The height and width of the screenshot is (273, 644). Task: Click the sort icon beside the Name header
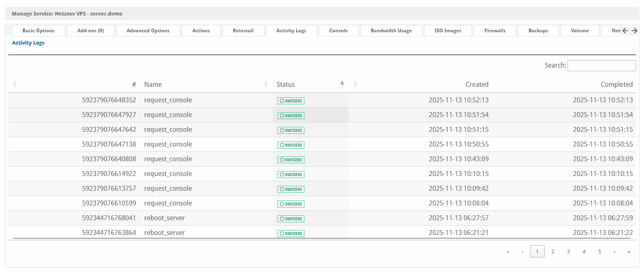point(266,84)
